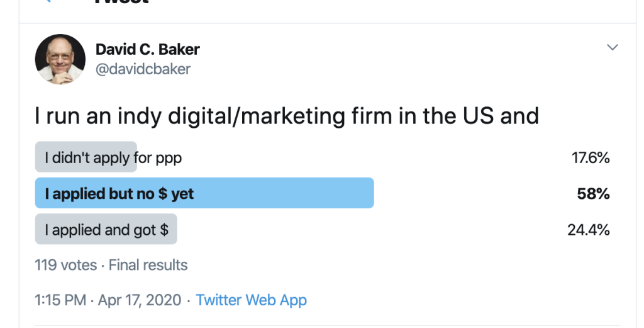Click the 24.4% poll result value
This screenshot has width=644, height=328.
pos(589,230)
